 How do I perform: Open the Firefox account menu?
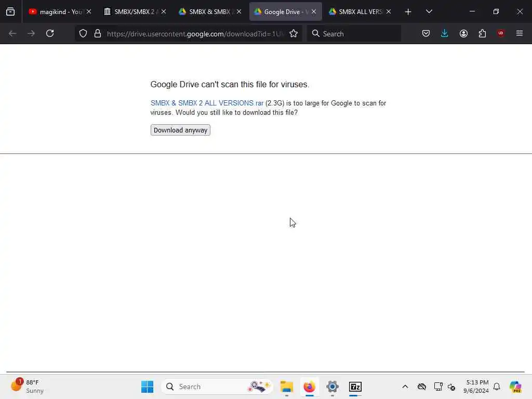click(463, 33)
